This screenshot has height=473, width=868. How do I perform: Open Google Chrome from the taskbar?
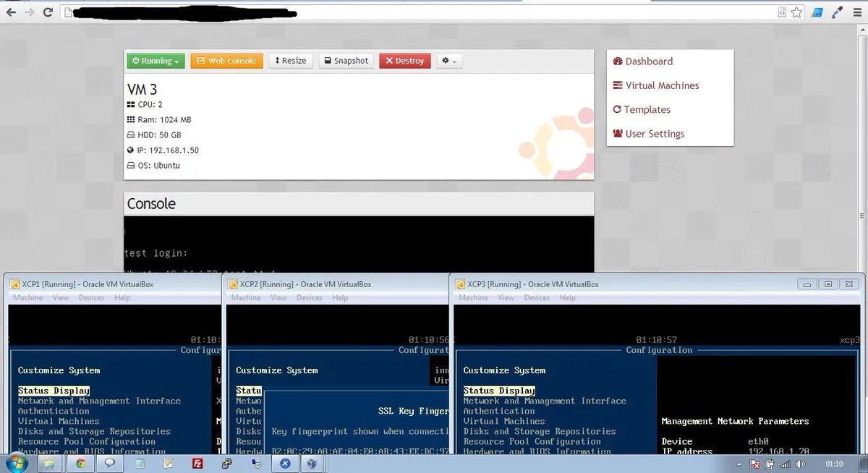point(80,464)
